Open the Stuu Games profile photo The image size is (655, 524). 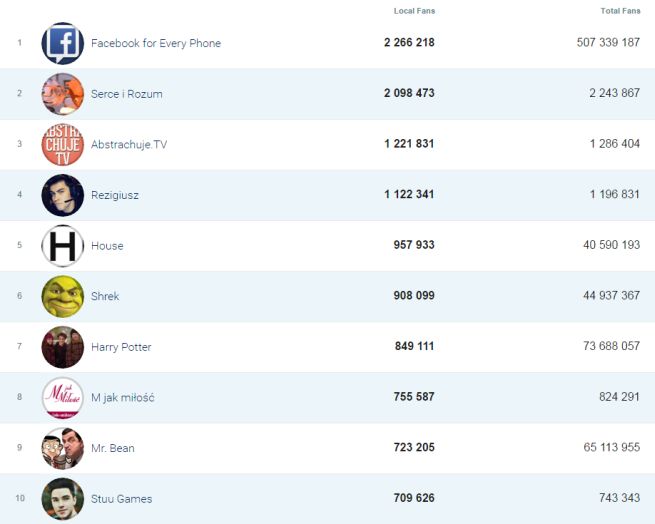pyautogui.click(x=62, y=499)
